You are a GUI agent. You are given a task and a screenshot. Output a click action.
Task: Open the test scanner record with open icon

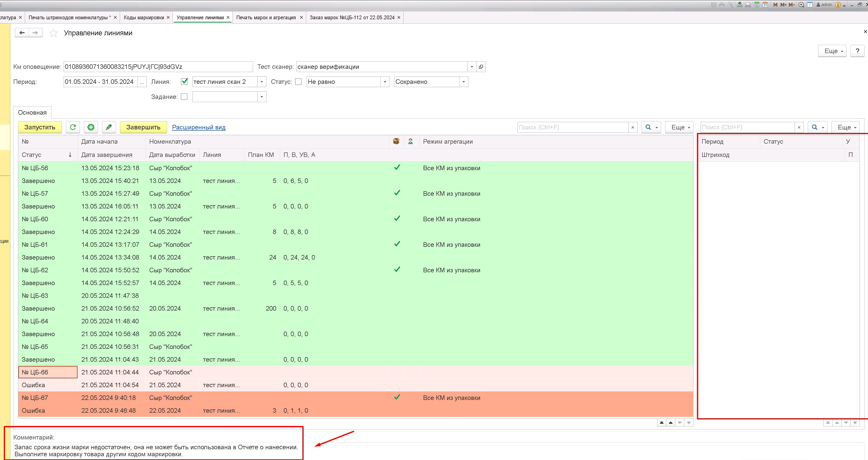481,67
